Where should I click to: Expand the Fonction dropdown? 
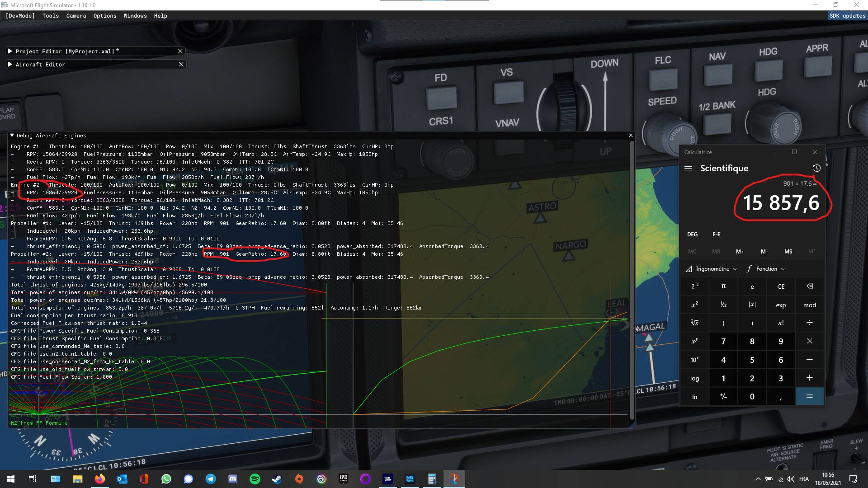point(766,269)
